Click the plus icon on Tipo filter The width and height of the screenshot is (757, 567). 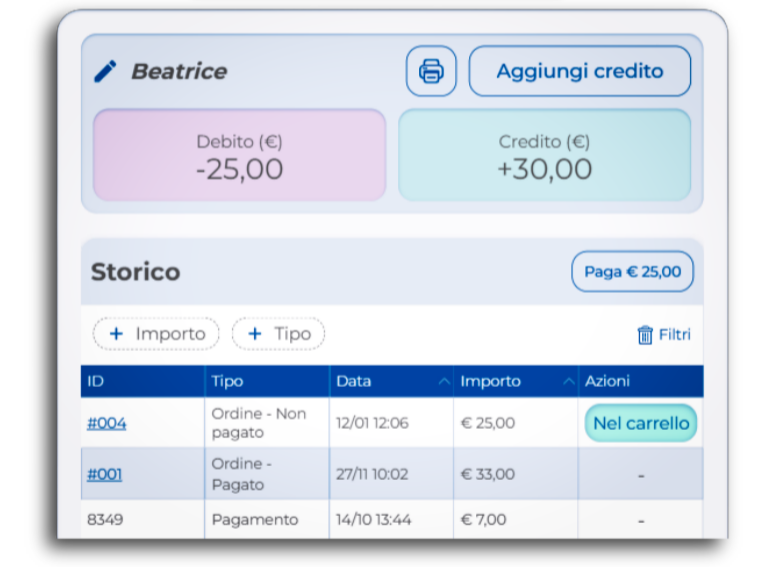[x=254, y=334]
